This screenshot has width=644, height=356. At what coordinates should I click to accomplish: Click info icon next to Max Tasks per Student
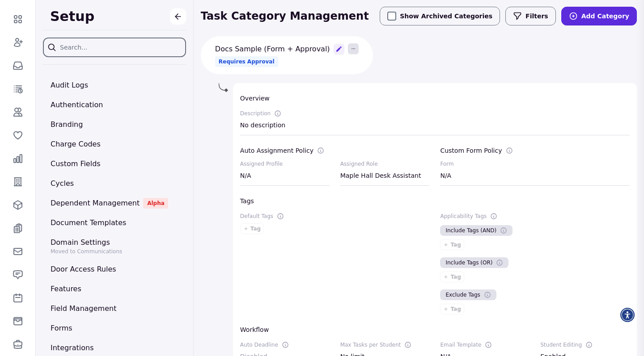click(408, 345)
